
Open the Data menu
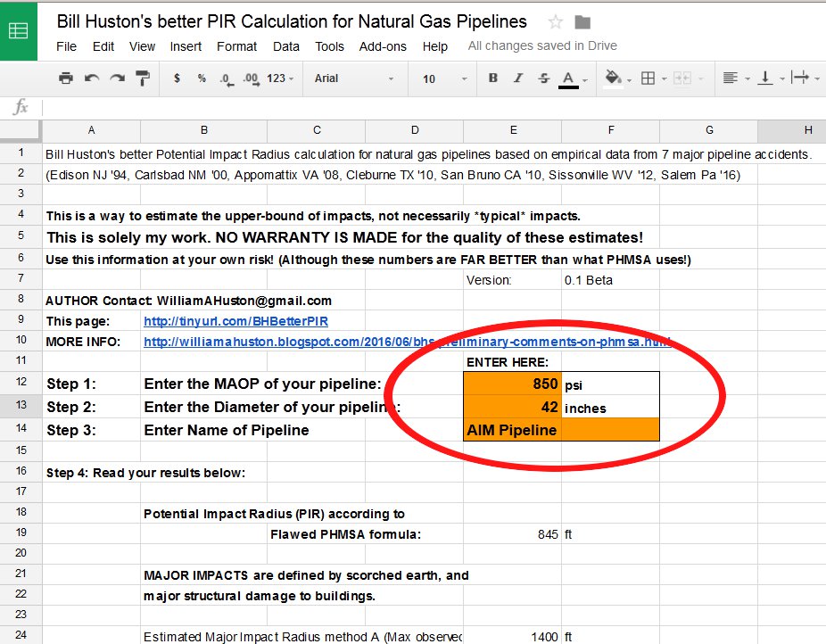click(285, 46)
